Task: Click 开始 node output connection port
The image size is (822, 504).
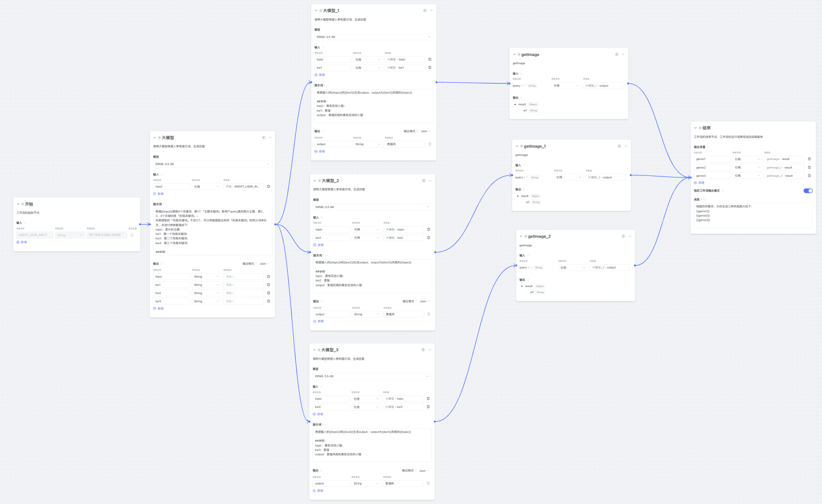Action: click(x=140, y=224)
